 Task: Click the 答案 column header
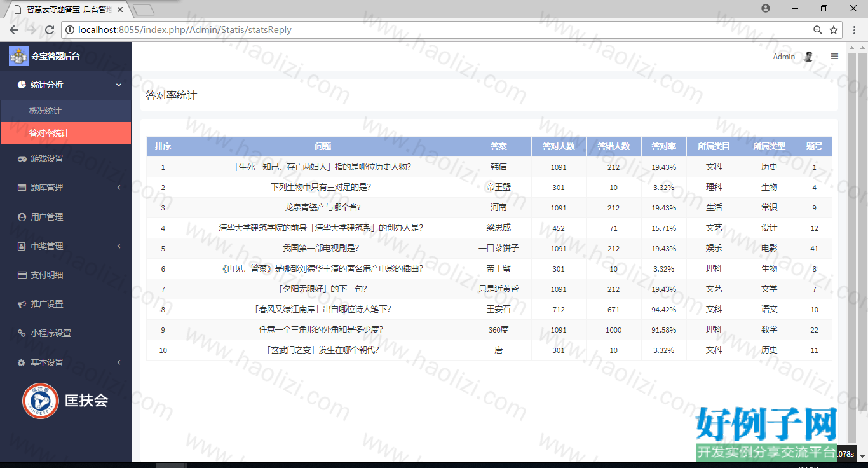click(x=499, y=147)
